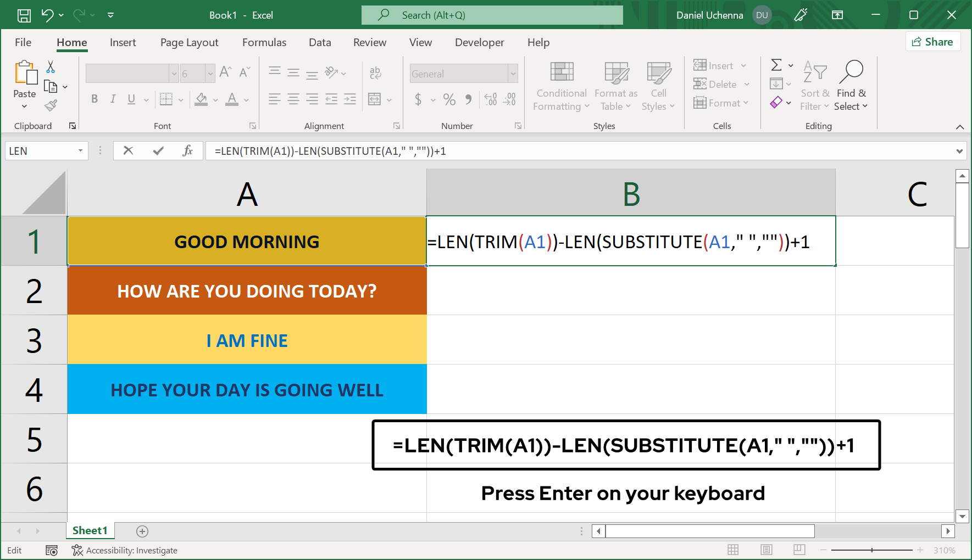Insert a function using the fx icon
This screenshot has height=560, width=972.
pyautogui.click(x=188, y=150)
